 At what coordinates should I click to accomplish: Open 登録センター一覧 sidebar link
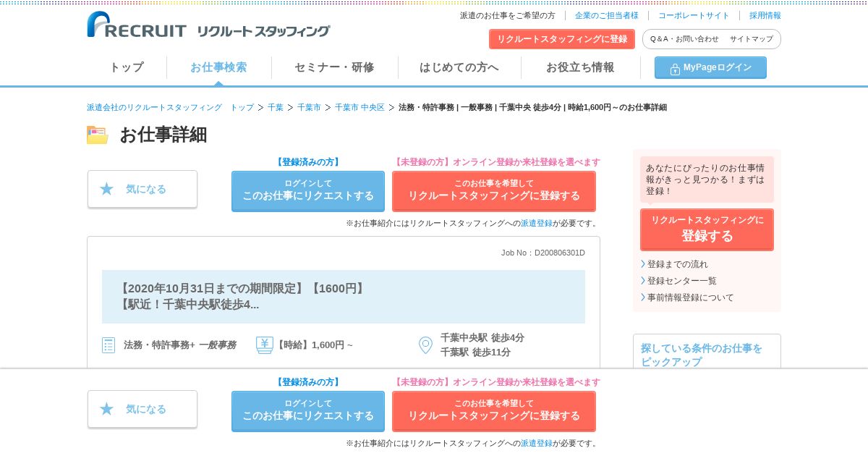pyautogui.click(x=682, y=281)
